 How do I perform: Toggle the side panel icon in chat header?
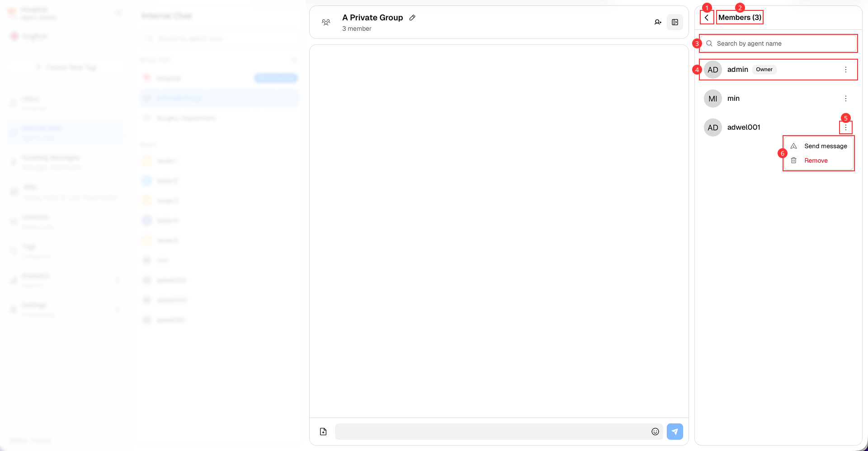point(675,22)
